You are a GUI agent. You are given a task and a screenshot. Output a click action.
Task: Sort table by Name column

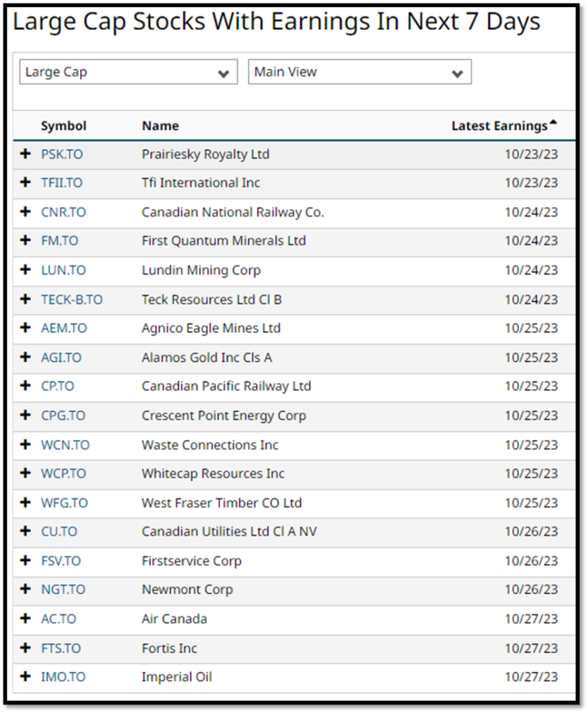(x=160, y=126)
